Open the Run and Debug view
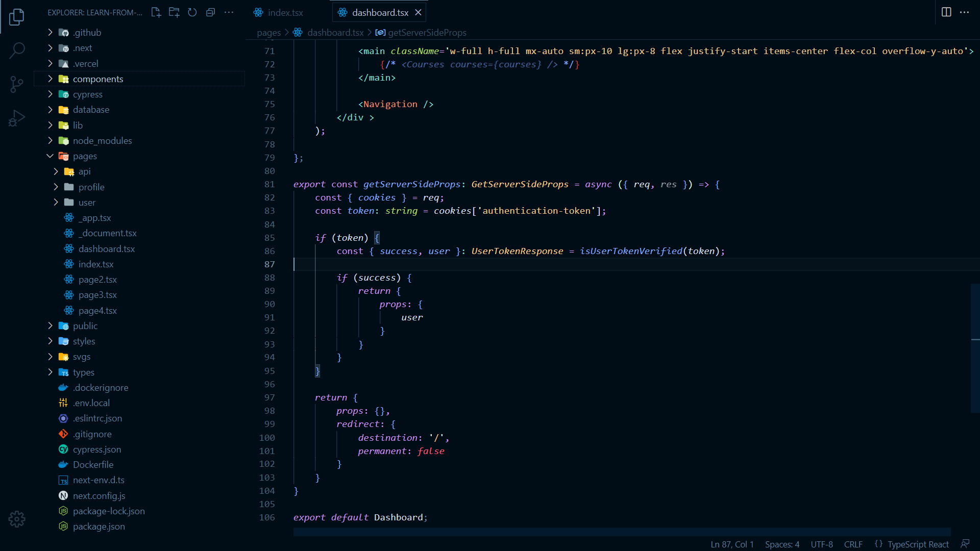 [x=16, y=118]
